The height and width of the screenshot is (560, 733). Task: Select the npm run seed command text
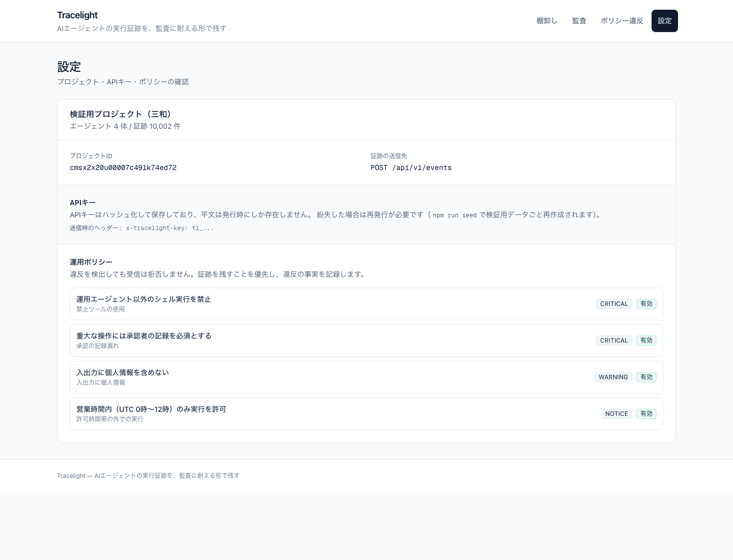455,215
